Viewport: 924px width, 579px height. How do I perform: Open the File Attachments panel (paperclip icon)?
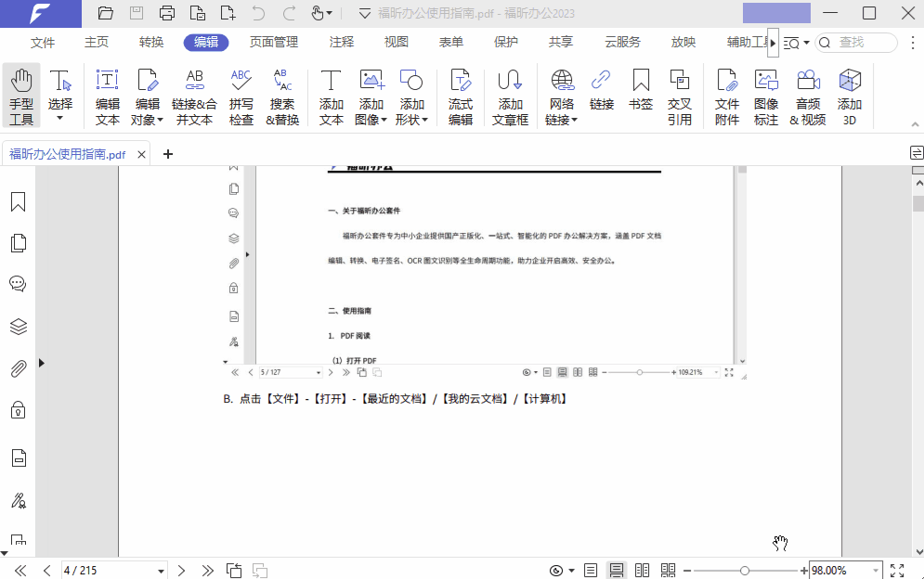click(18, 368)
